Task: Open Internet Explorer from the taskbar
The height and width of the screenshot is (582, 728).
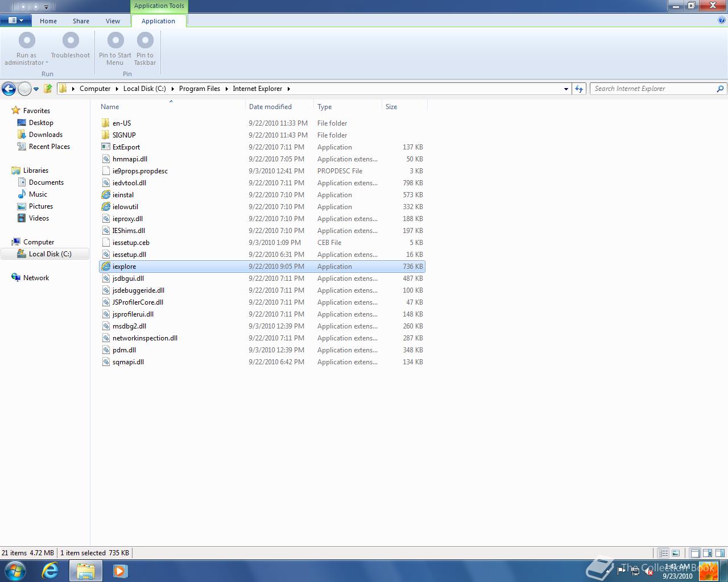Action: (x=50, y=571)
